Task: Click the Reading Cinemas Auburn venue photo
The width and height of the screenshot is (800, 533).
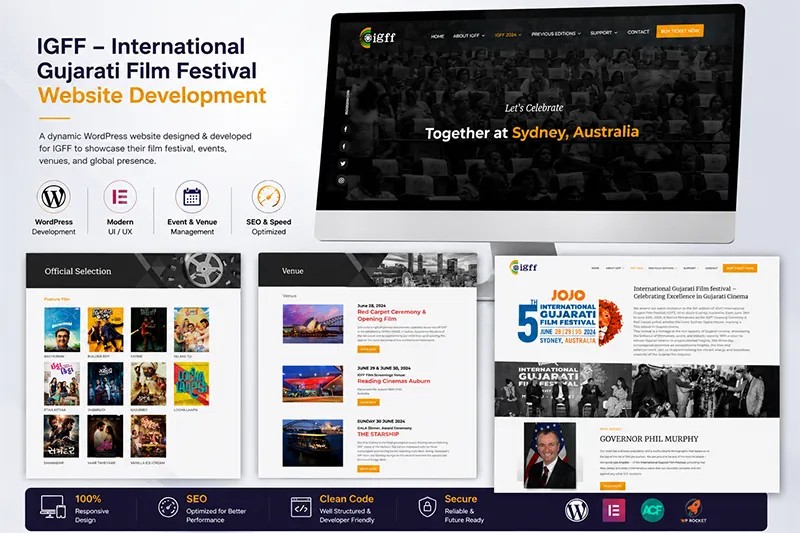Action: click(313, 384)
